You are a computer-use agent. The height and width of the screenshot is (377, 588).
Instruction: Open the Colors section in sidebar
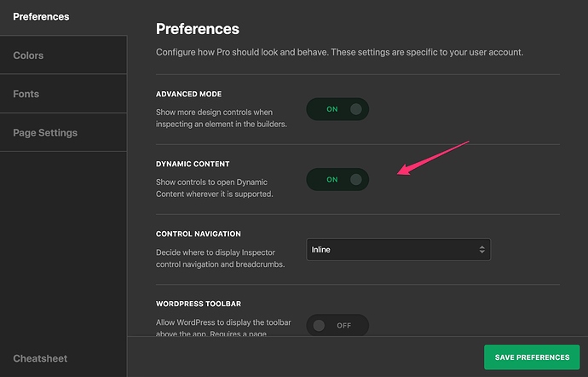28,55
